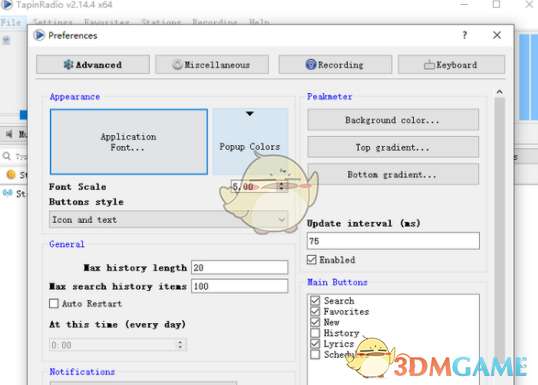
Task: Click the Preferences help question mark
Action: 465,35
